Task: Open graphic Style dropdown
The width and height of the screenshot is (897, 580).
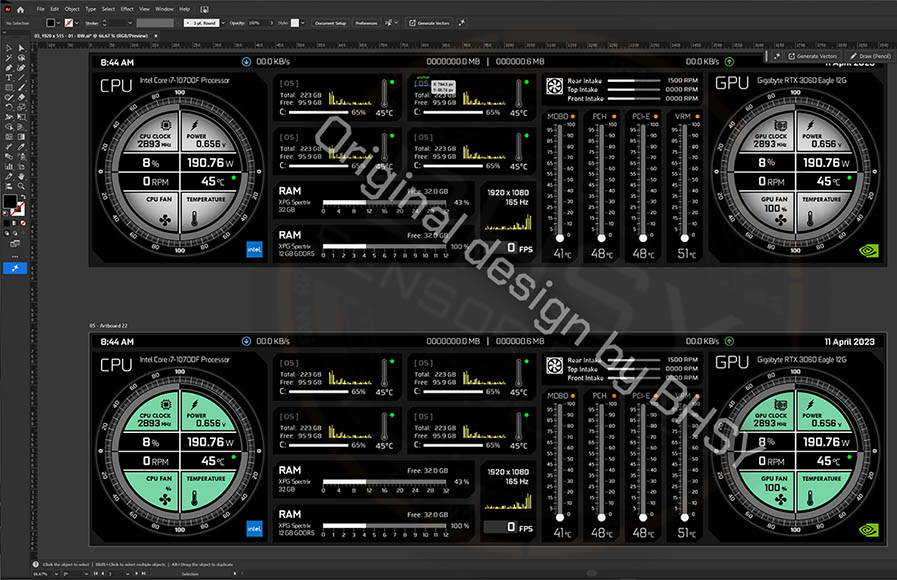Action: coord(303,23)
